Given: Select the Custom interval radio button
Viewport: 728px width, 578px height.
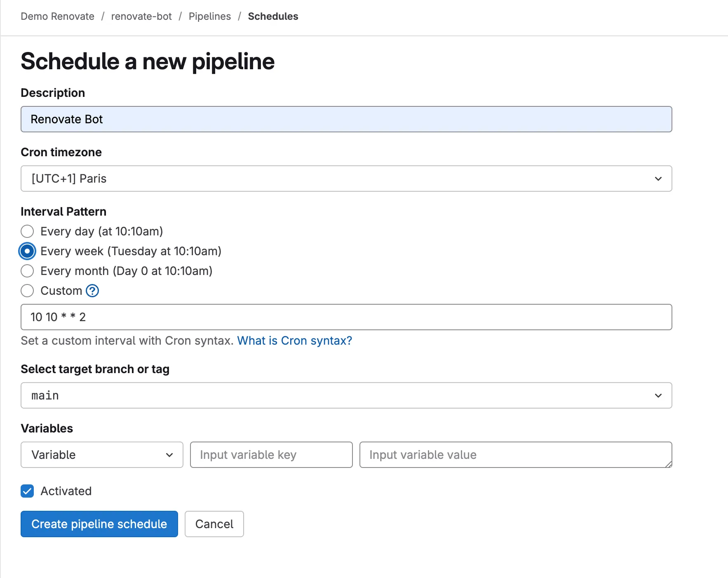Looking at the screenshot, I should [x=27, y=291].
